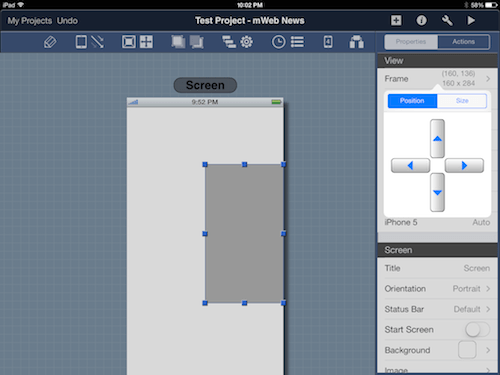Click the top-center resize handle

(244, 164)
